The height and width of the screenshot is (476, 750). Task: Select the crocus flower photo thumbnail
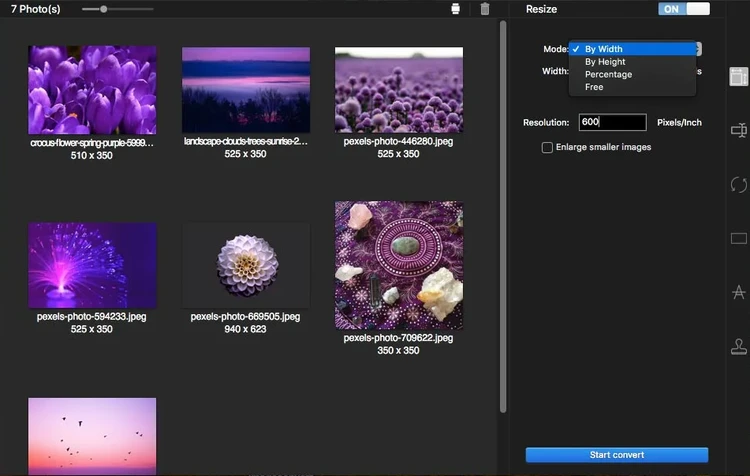[x=92, y=91]
